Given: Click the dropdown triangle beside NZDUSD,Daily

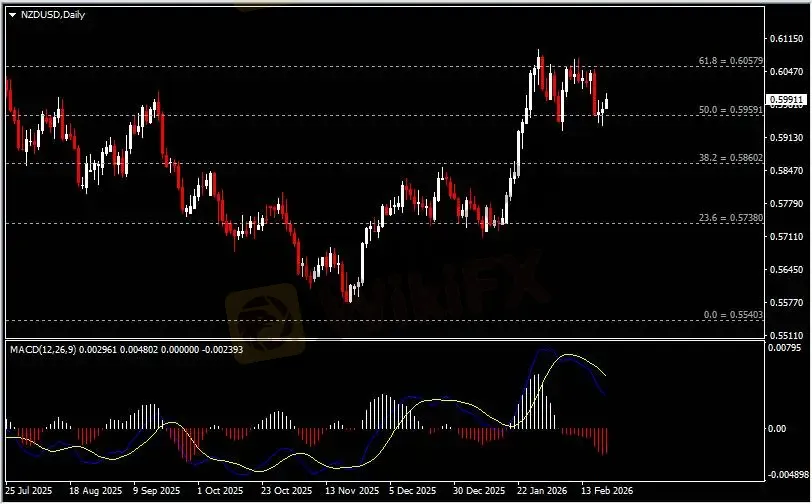Looking at the screenshot, I should [x=11, y=11].
